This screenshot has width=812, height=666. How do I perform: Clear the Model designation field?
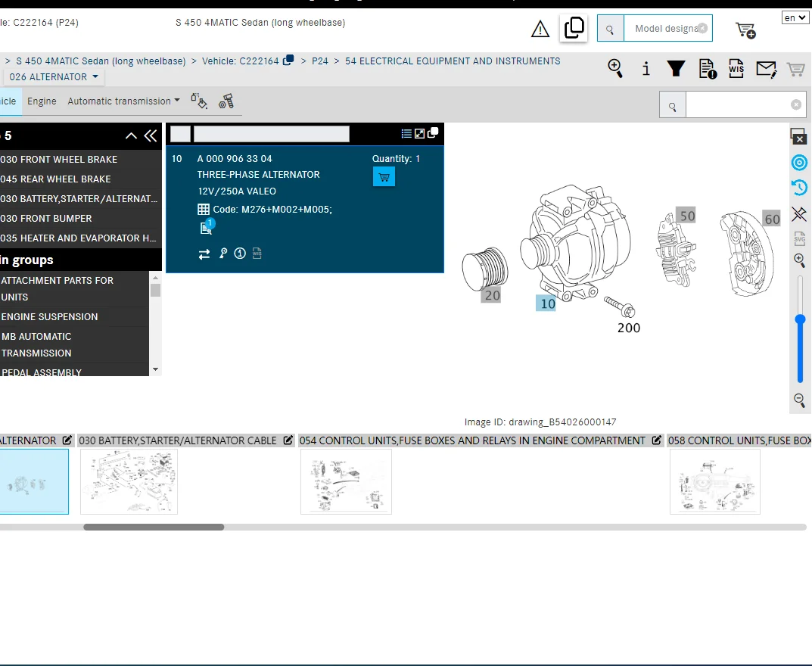tap(702, 29)
